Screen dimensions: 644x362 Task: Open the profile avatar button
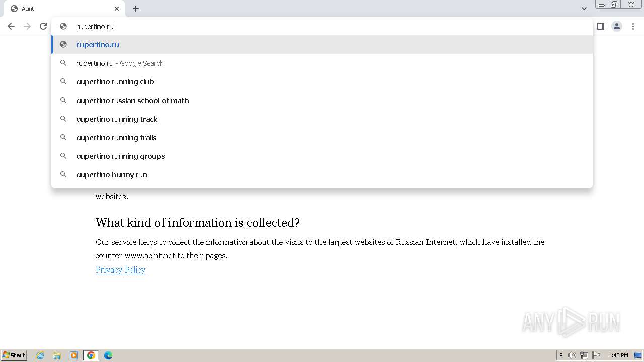616,26
